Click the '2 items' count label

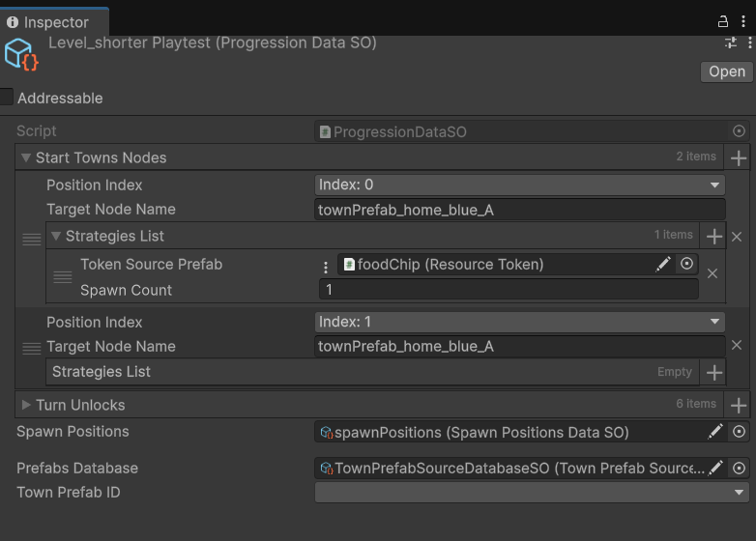(696, 157)
